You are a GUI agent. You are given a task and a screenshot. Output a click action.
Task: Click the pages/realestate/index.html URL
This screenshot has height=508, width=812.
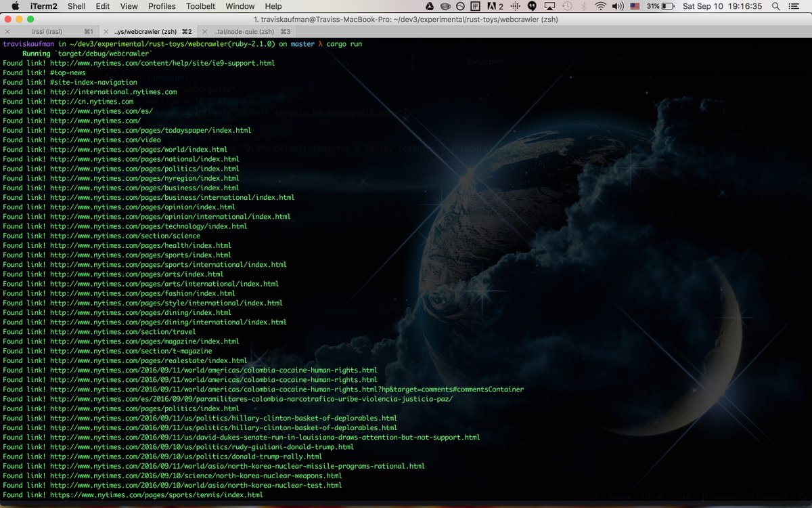point(149,360)
